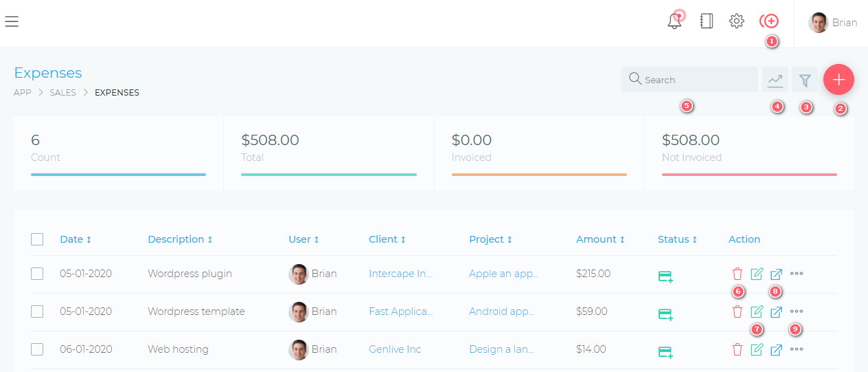Open Brian's user profile menu
The image size is (868, 372).
coord(833,22)
